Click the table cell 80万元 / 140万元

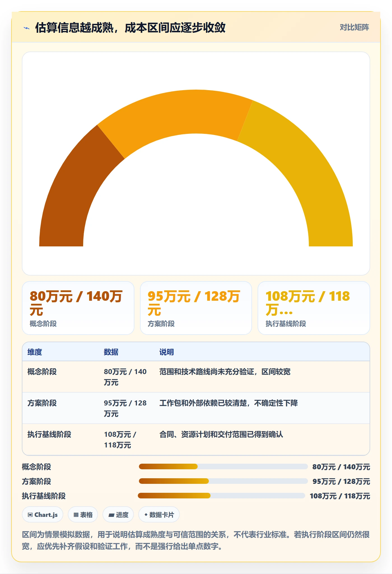tap(125, 377)
